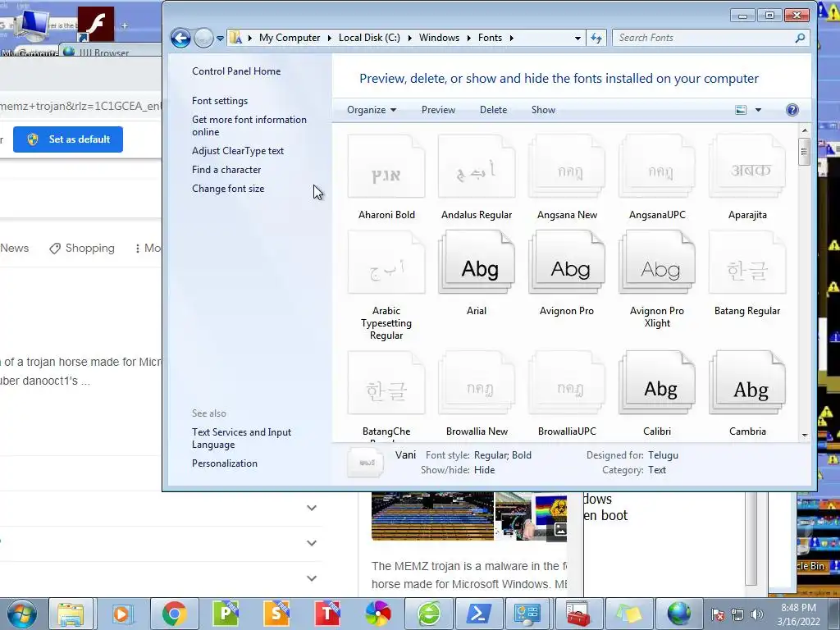The height and width of the screenshot is (630, 840).
Task: Open Control Panel Home link
Action: click(236, 71)
